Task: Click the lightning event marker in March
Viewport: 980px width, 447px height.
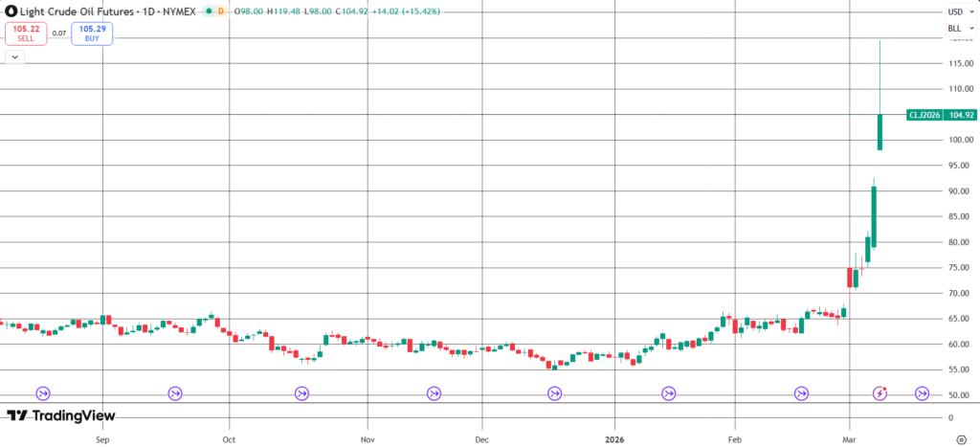Action: 880,393
